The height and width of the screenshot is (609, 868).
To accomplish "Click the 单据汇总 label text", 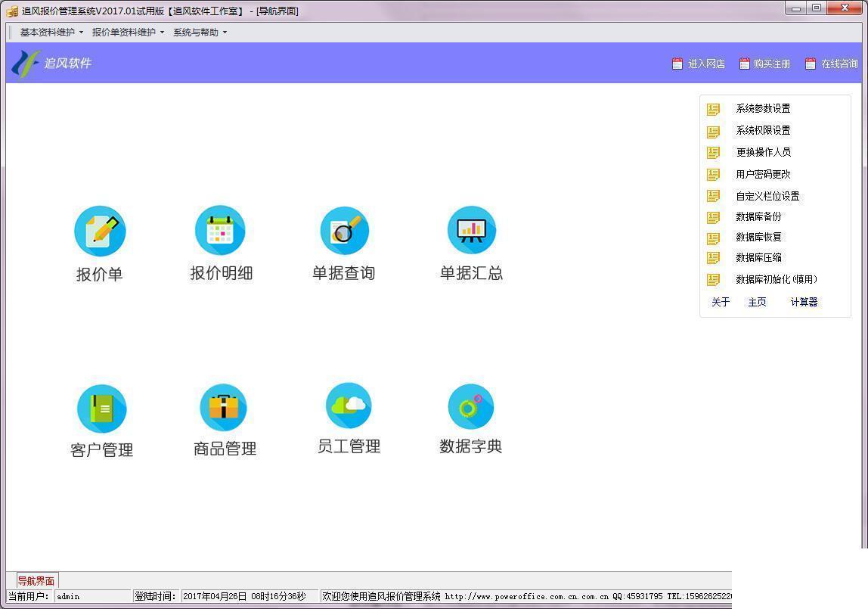I will click(x=472, y=273).
